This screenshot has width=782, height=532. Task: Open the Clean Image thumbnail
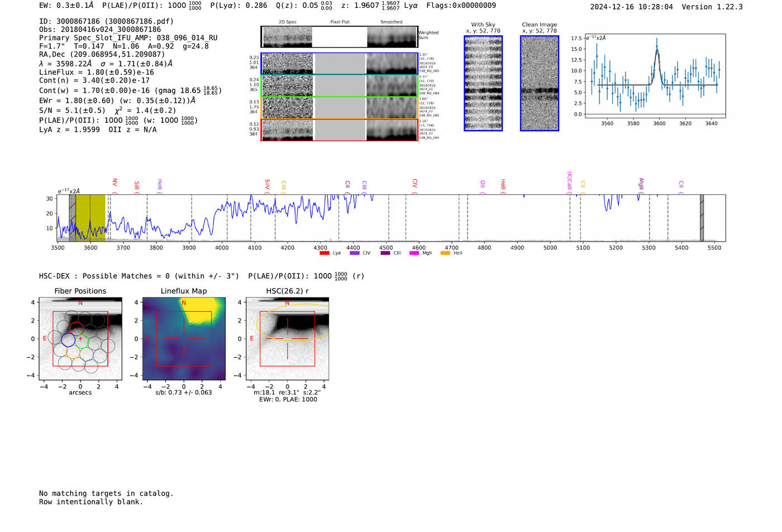(540, 83)
